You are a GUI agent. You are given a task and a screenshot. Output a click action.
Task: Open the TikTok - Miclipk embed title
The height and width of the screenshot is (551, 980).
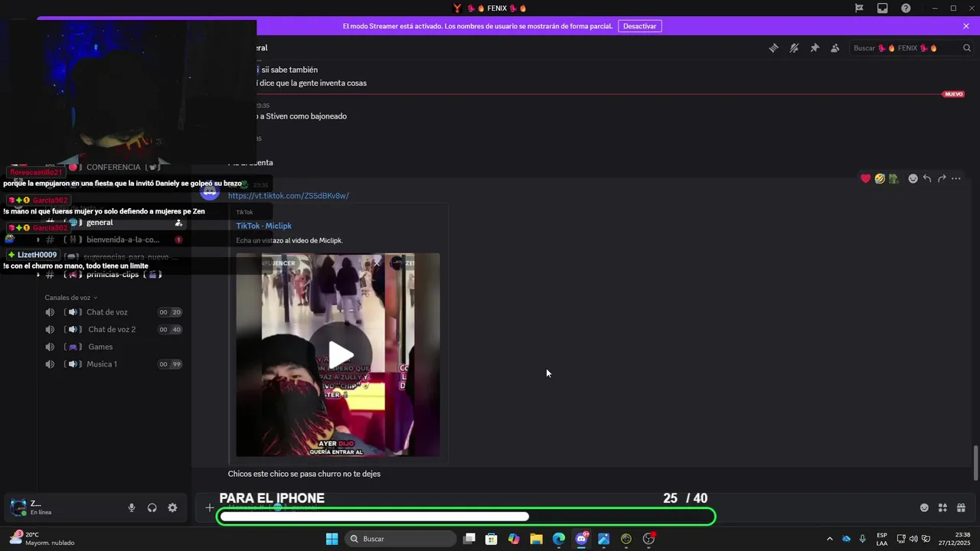pyautogui.click(x=263, y=226)
